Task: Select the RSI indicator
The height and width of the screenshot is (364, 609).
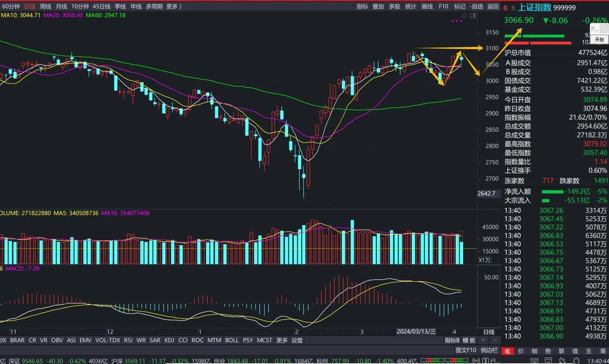Action: 128,340
